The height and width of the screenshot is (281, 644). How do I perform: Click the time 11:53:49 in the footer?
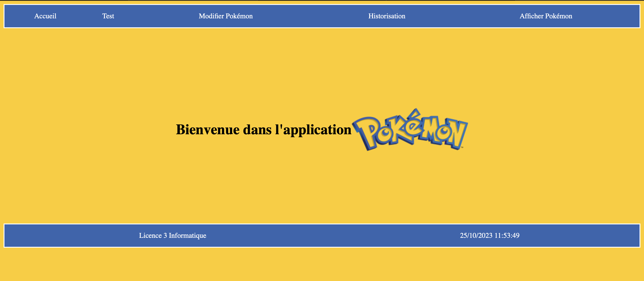(x=507, y=235)
